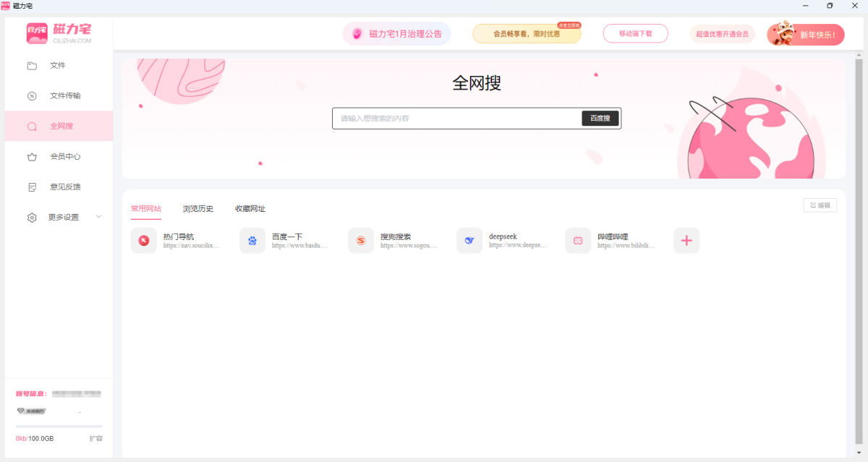868x462 pixels.
Task: Click the 更多设置 gear icon
Action: [32, 218]
